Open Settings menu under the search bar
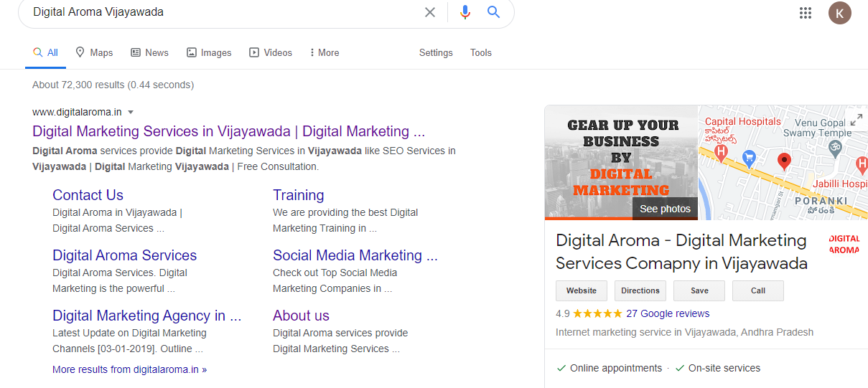868x388 pixels. pyautogui.click(x=436, y=52)
